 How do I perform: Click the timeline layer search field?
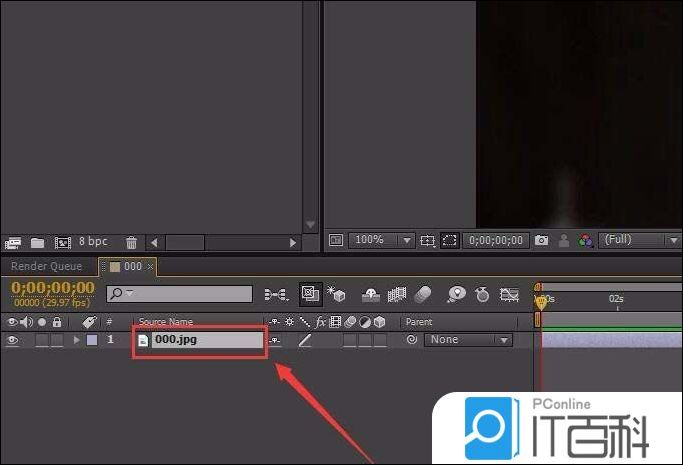tap(179, 294)
